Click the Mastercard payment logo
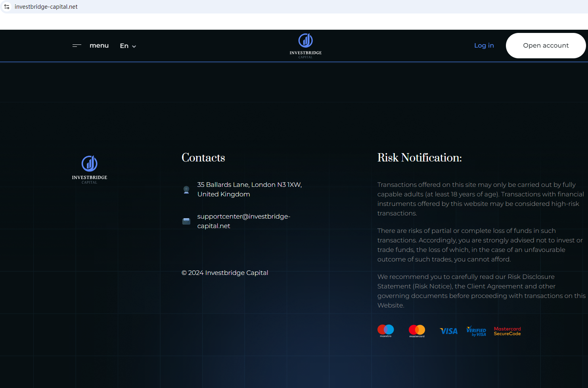 (x=417, y=330)
